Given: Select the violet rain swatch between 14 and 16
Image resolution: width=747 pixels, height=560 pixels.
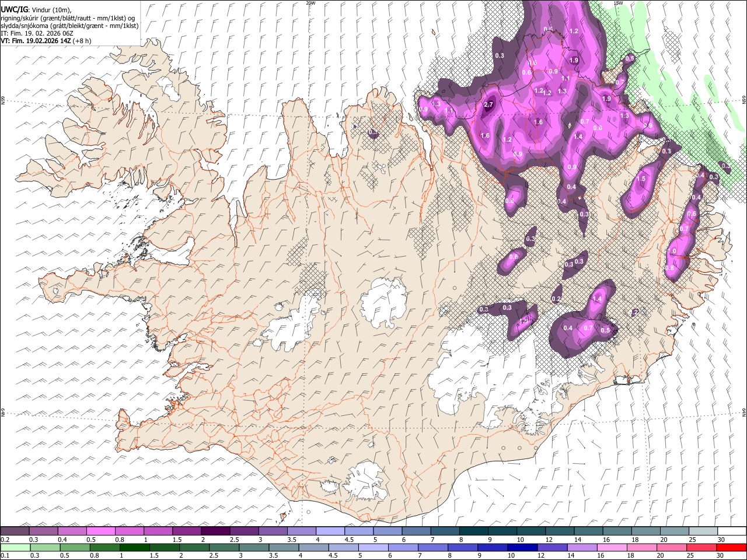Looking at the screenshot, I should [x=584, y=547].
